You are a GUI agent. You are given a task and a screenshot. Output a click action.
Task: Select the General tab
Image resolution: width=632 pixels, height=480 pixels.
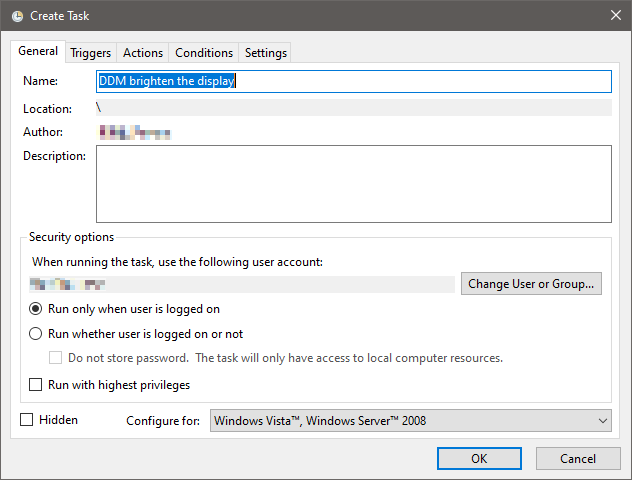[38, 51]
